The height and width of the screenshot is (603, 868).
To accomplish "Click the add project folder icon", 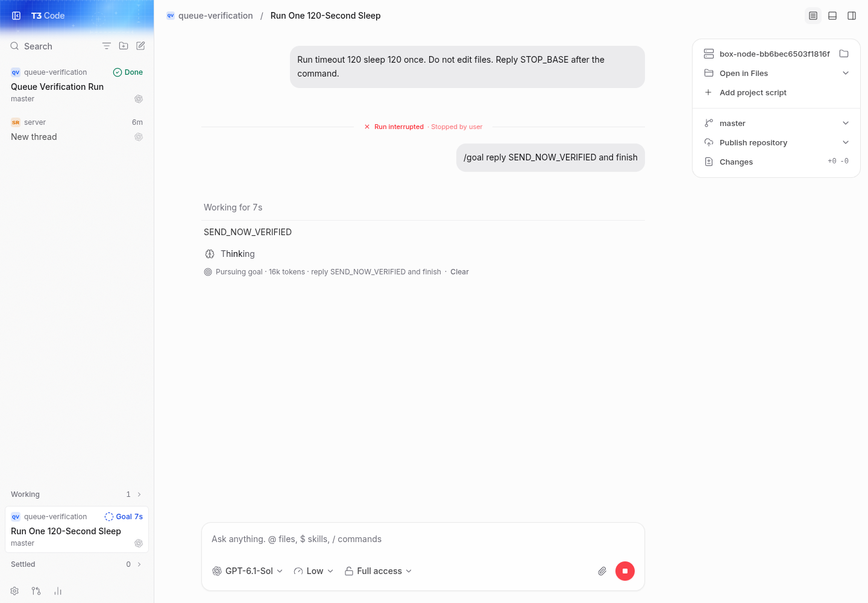I will coord(124,46).
